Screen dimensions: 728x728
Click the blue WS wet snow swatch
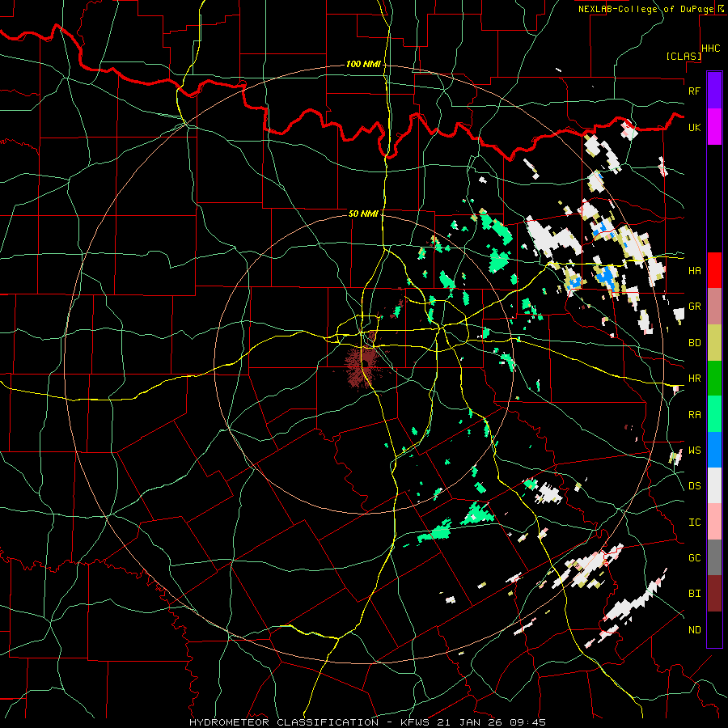pyautogui.click(x=714, y=450)
